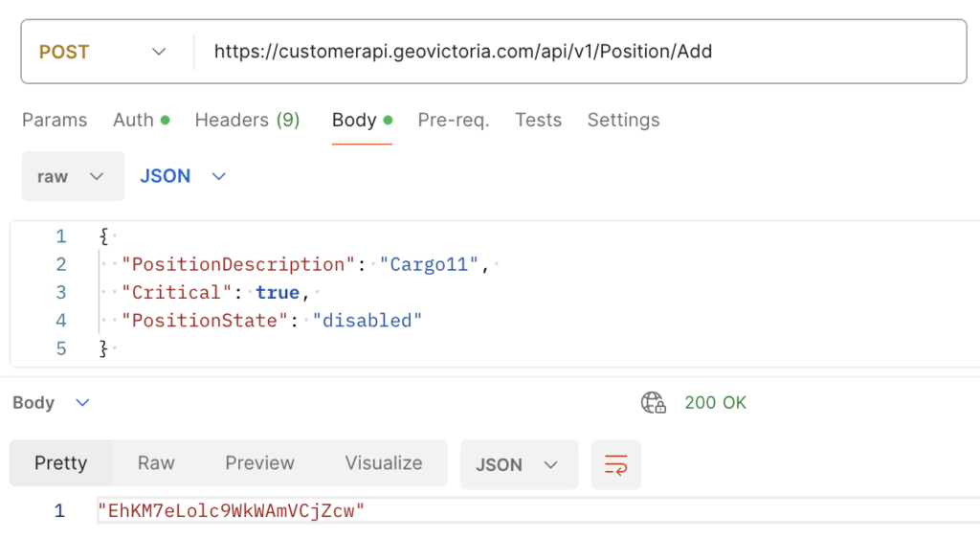Open the Auth tab
The image size is (980, 538).
(x=141, y=120)
